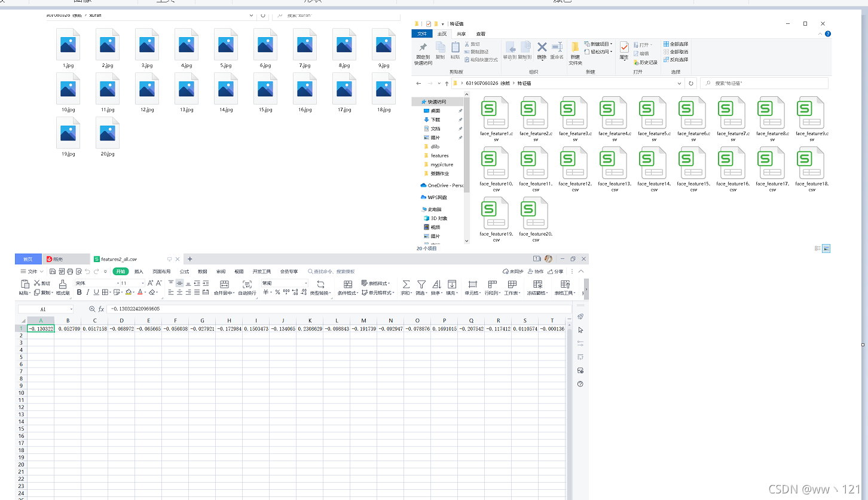
Task: Open the font size dropdown in WPS
Action: pyautogui.click(x=143, y=283)
